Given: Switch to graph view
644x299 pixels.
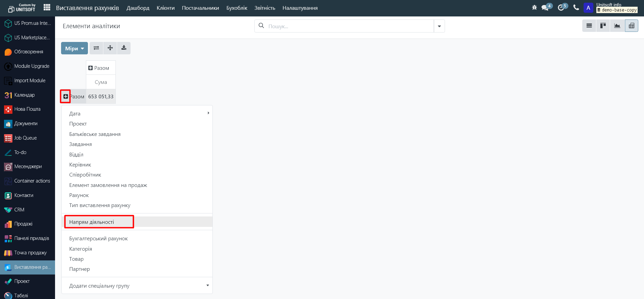Looking at the screenshot, I should pyautogui.click(x=617, y=26).
